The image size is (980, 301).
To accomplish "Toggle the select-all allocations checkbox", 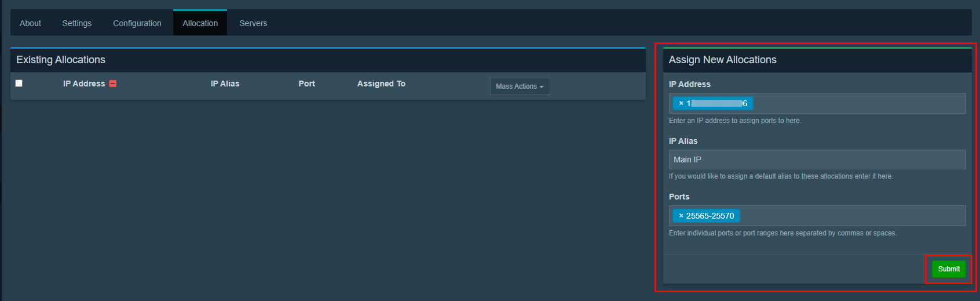I will (19, 84).
